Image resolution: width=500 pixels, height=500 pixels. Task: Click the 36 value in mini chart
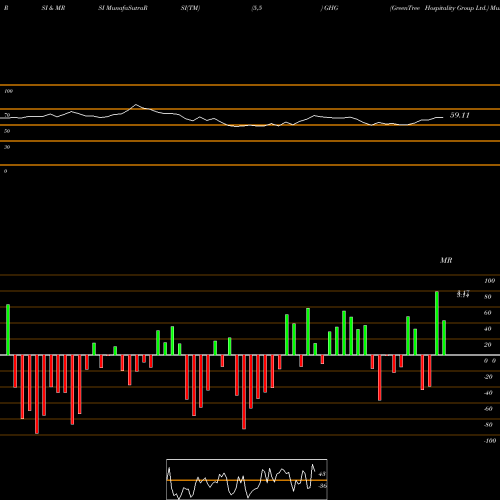322,486
